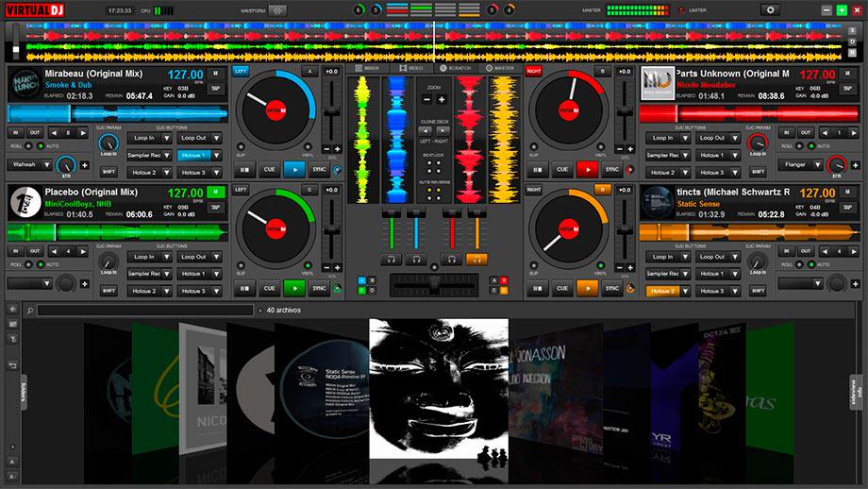Click the pitch minus button on Parts Unknown deck

pos(620,149)
